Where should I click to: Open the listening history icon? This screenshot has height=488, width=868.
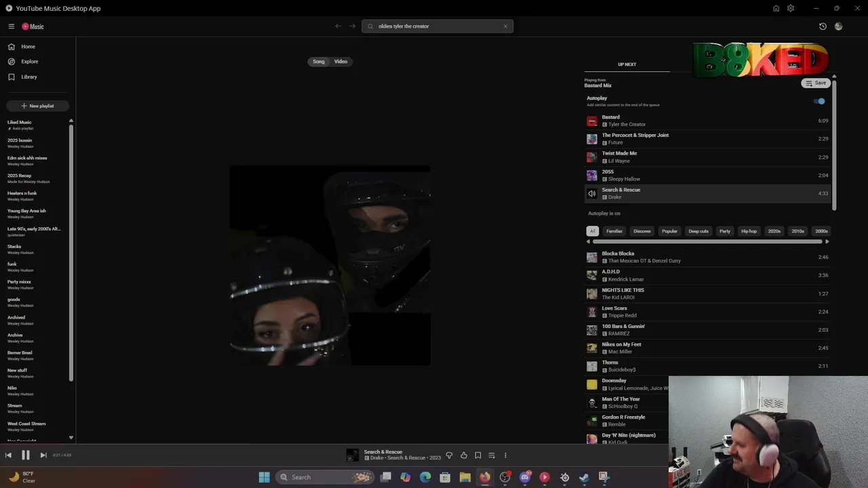[823, 26]
